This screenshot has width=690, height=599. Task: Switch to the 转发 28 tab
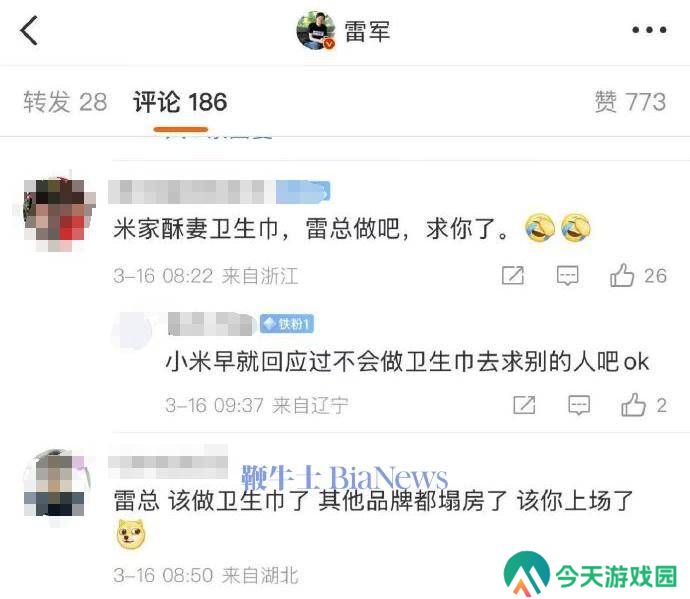click(x=65, y=102)
